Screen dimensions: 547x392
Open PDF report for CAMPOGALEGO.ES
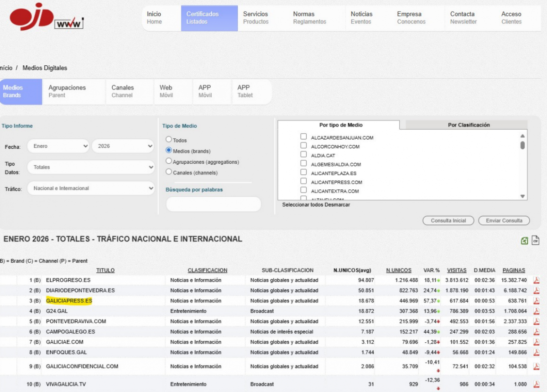click(537, 332)
